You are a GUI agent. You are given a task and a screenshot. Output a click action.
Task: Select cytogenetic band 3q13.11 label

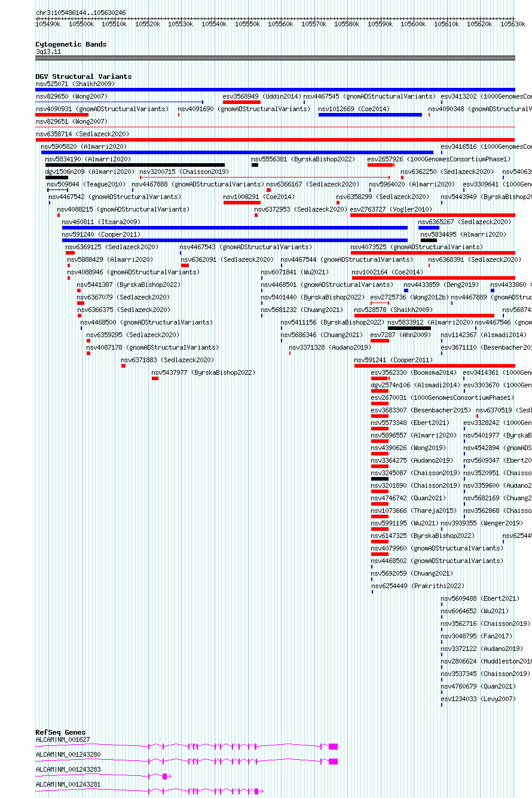click(x=48, y=52)
